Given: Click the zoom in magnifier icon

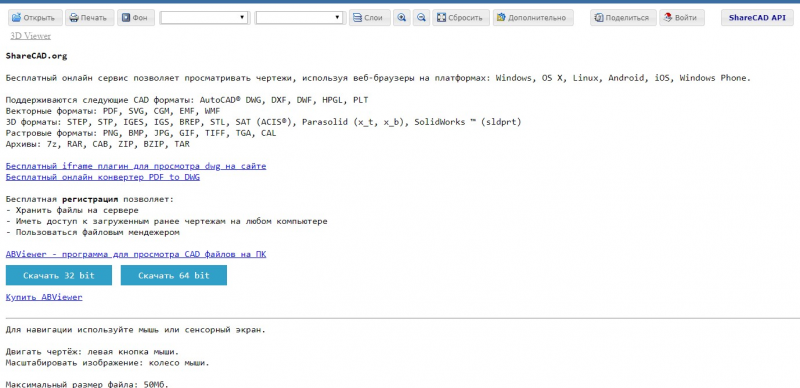Looking at the screenshot, I should click(x=402, y=18).
